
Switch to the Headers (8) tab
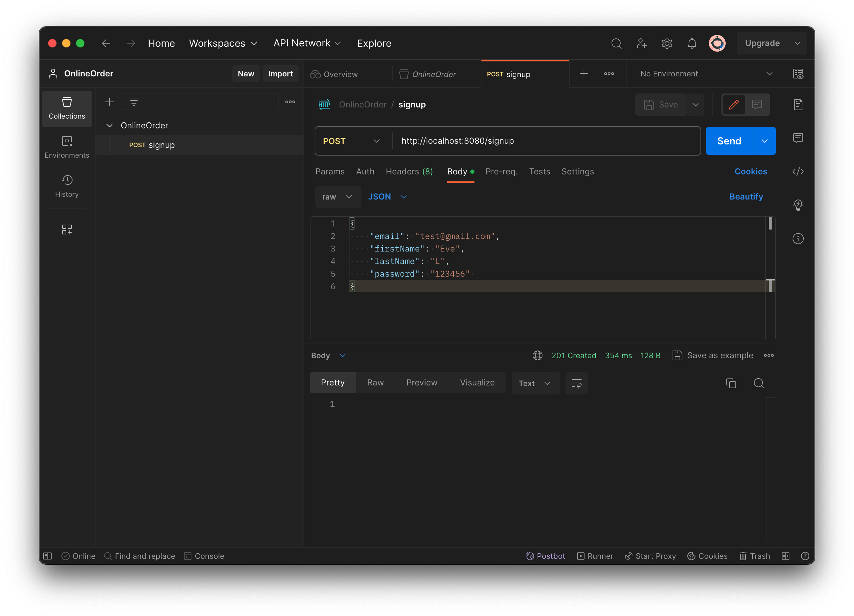[x=409, y=172]
